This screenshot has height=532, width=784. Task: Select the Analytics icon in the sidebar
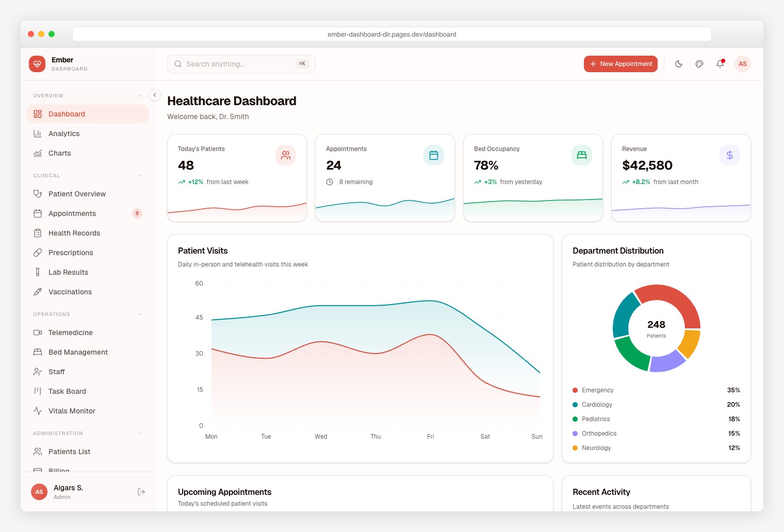[x=38, y=134]
